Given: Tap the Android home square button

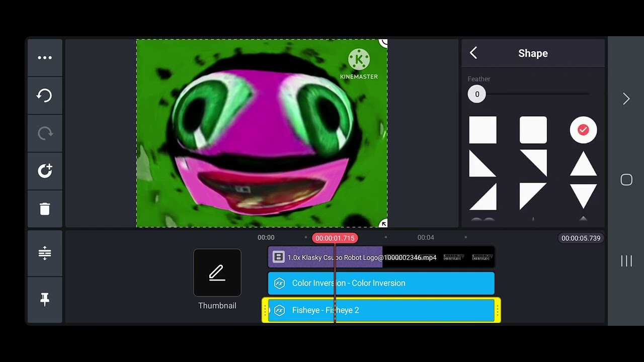Looking at the screenshot, I should tap(626, 180).
